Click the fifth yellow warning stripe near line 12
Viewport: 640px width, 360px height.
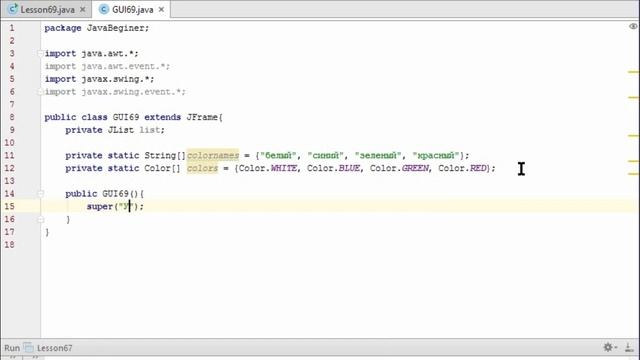(633, 174)
